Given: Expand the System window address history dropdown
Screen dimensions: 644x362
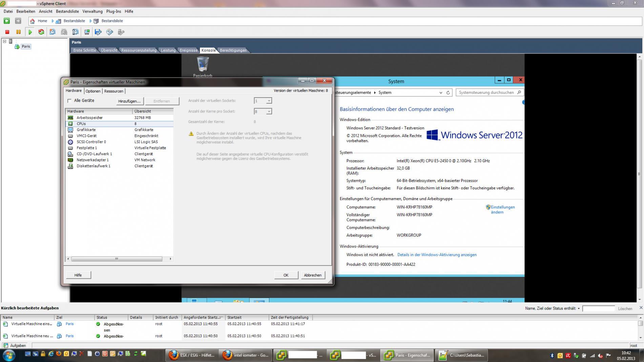Looking at the screenshot, I should (x=441, y=92).
